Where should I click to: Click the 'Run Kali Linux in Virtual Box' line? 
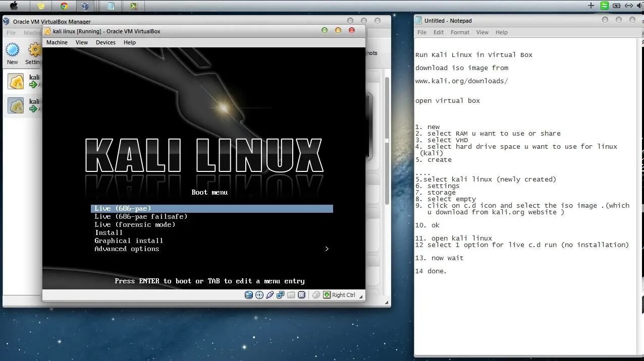(x=474, y=54)
